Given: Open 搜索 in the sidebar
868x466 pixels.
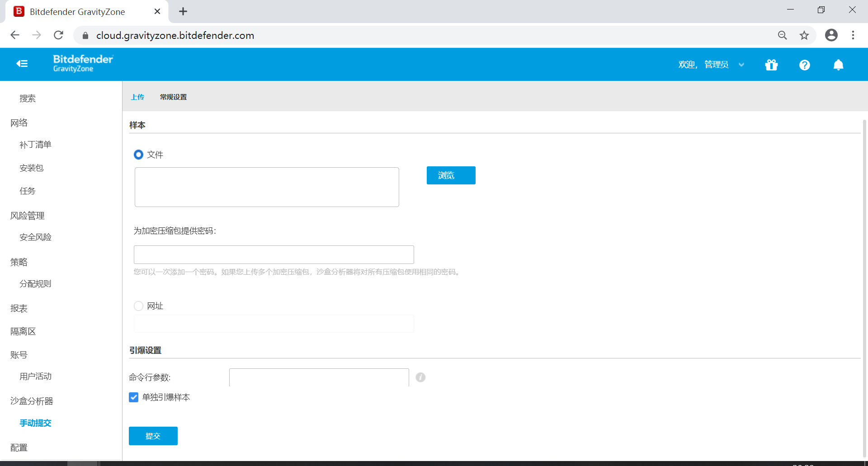Looking at the screenshot, I should click(x=28, y=98).
